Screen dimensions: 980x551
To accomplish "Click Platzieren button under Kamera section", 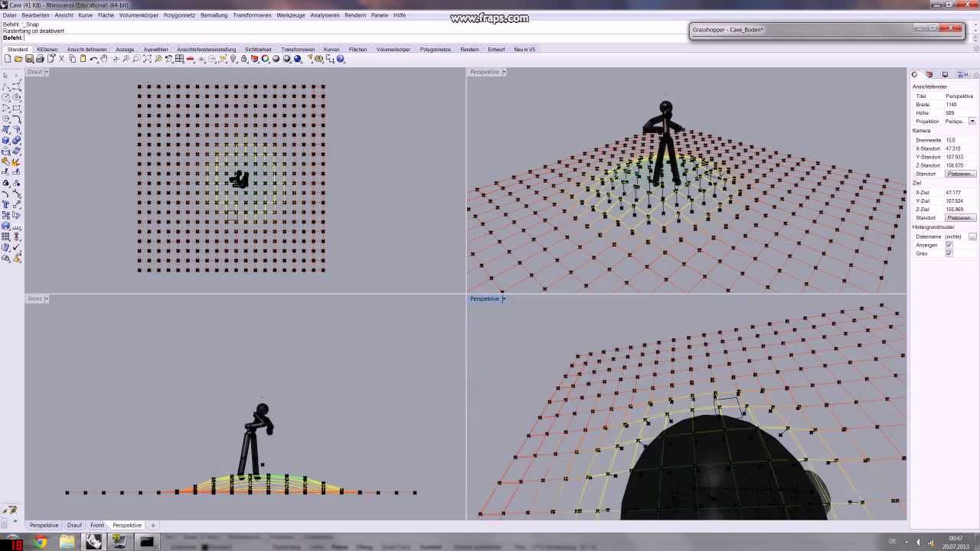I will point(960,174).
